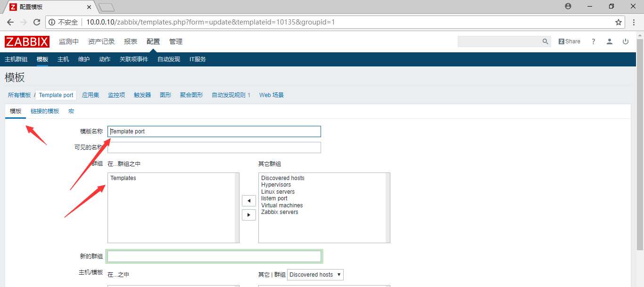The image size is (644, 287).
Task: Click the browser address bar URL
Action: [x=210, y=22]
